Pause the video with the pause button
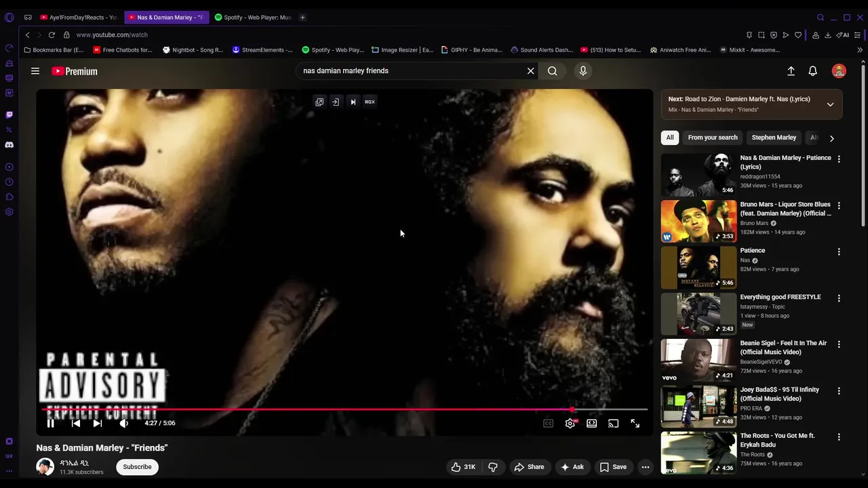Screen dimensions: 868x488 click(x=50, y=423)
